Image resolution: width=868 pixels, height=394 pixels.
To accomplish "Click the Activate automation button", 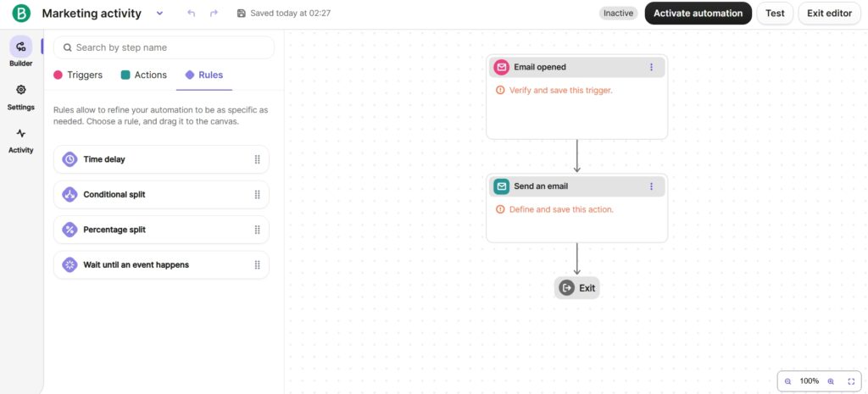I will pyautogui.click(x=698, y=14).
